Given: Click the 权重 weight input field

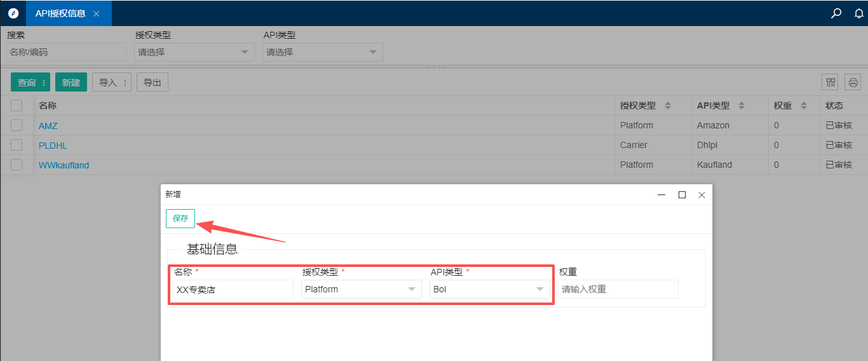Looking at the screenshot, I should [x=618, y=289].
